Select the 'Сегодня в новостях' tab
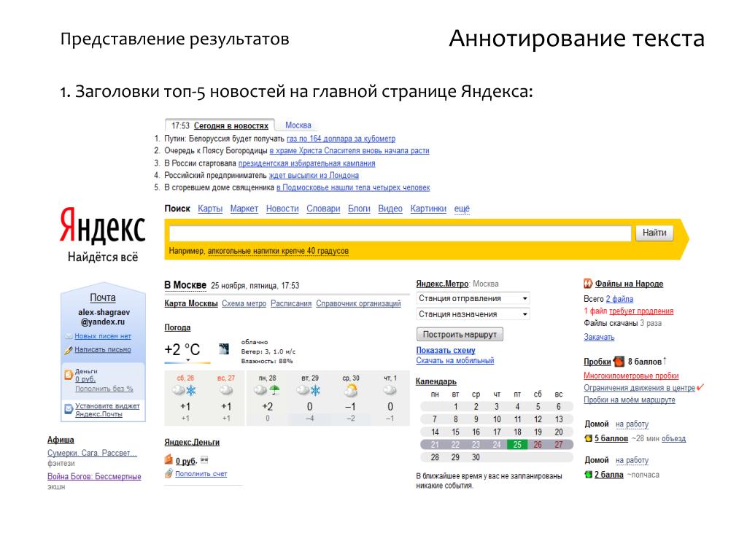The image size is (747, 560). pos(231,125)
